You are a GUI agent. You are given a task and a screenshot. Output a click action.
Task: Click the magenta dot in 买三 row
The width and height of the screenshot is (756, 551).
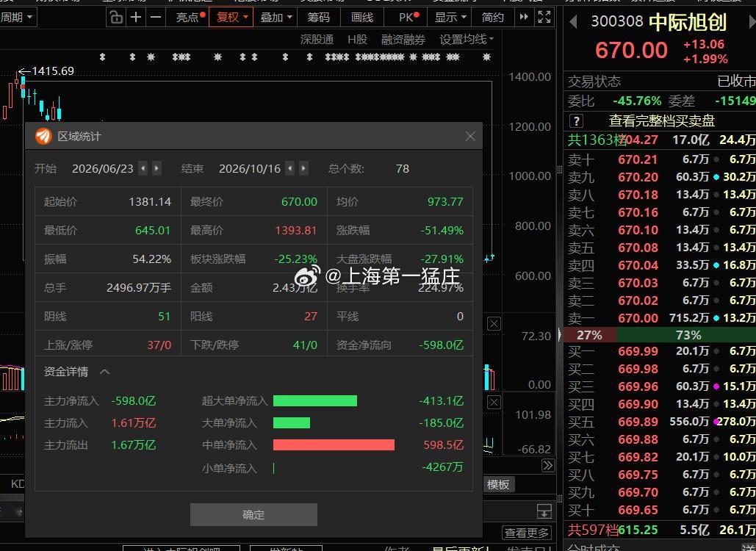716,386
